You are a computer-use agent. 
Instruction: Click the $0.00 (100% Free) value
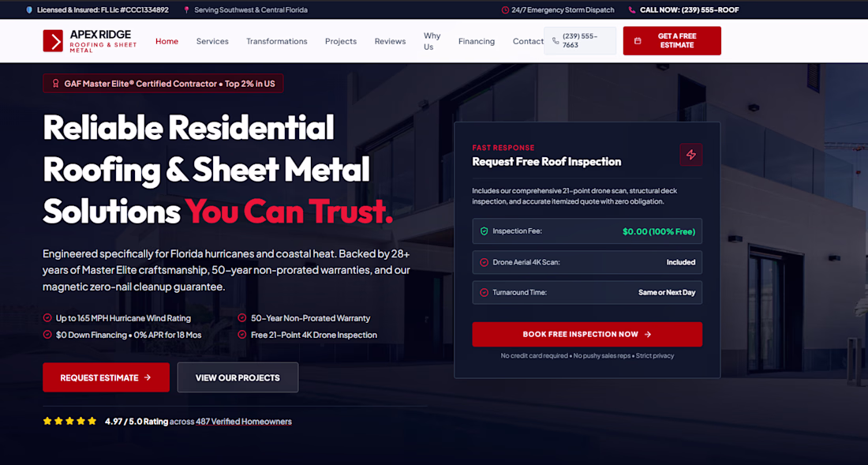659,231
